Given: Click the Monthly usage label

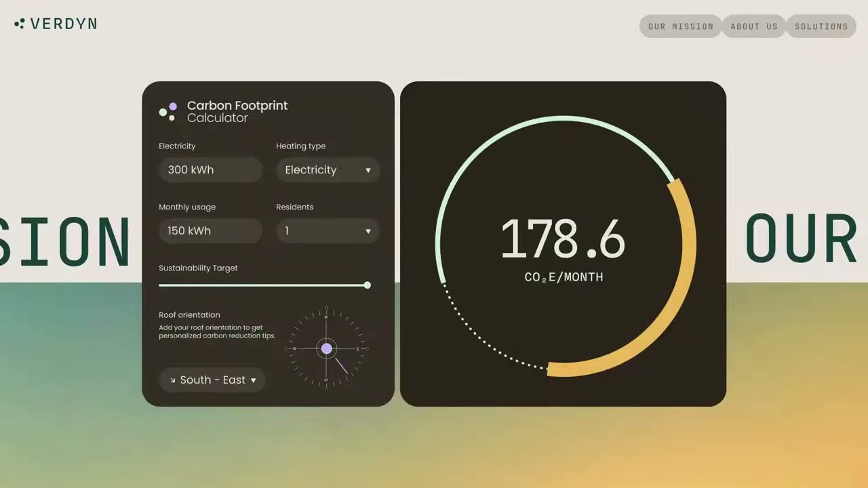Looking at the screenshot, I should [x=187, y=207].
